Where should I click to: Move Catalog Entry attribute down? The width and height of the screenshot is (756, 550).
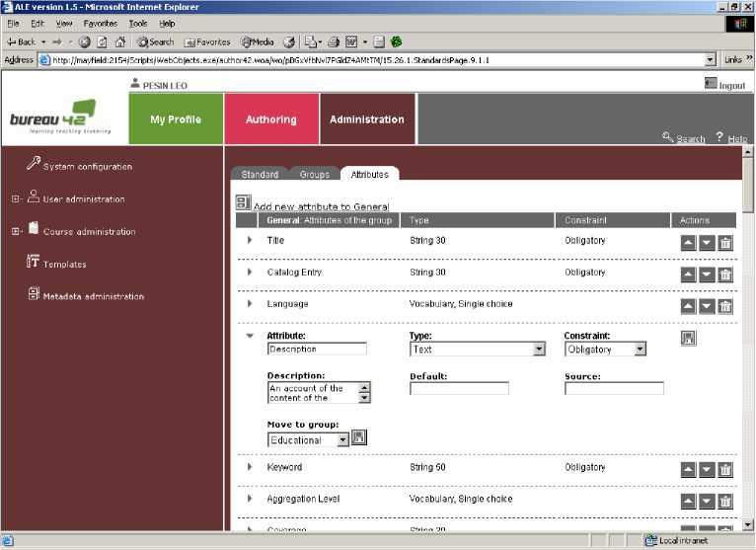pyautogui.click(x=707, y=275)
